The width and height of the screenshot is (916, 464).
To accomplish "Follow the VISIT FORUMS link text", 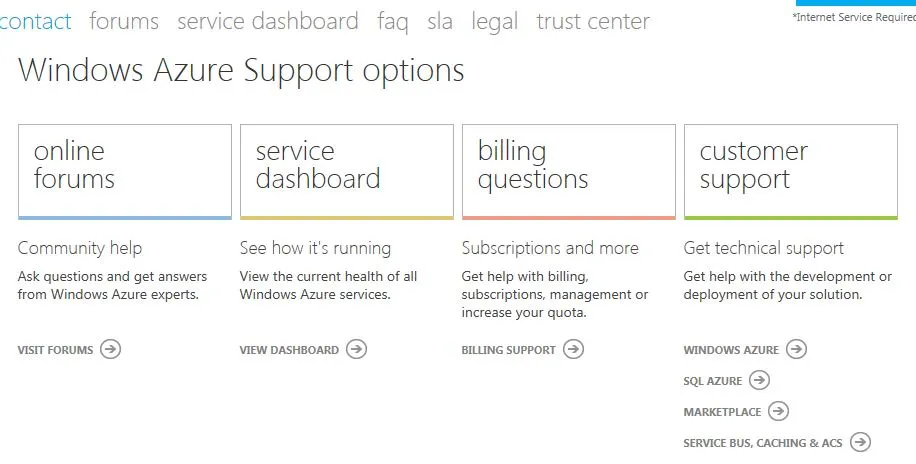I will tap(56, 351).
